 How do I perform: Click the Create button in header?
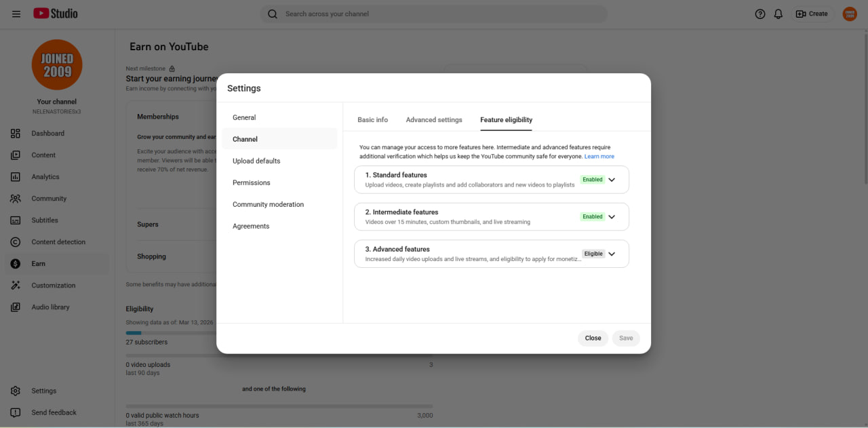[812, 14]
